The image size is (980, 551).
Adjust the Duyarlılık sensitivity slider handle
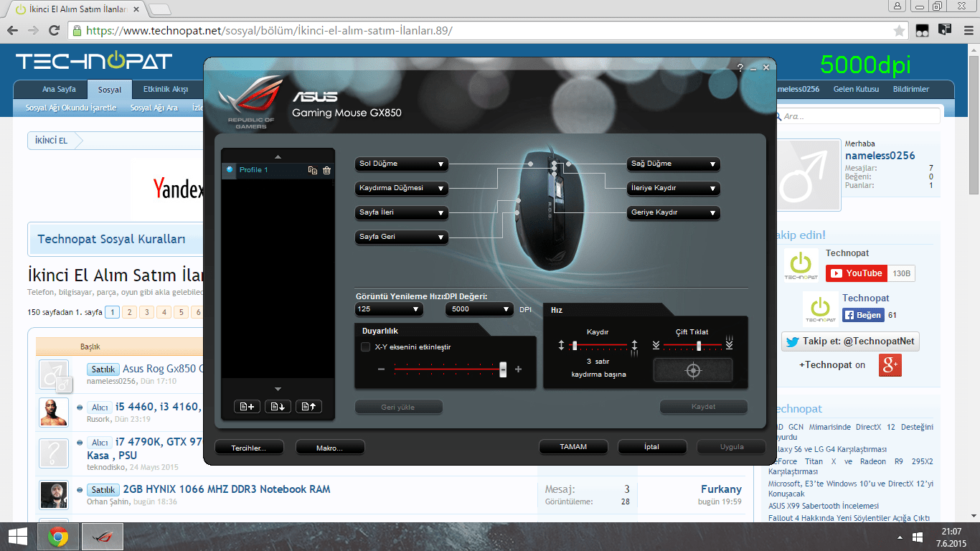503,369
